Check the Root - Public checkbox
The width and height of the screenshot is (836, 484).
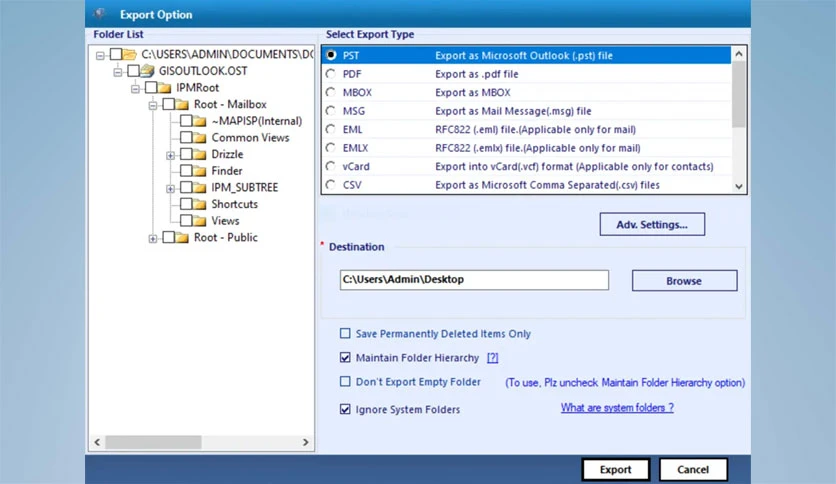tap(168, 237)
